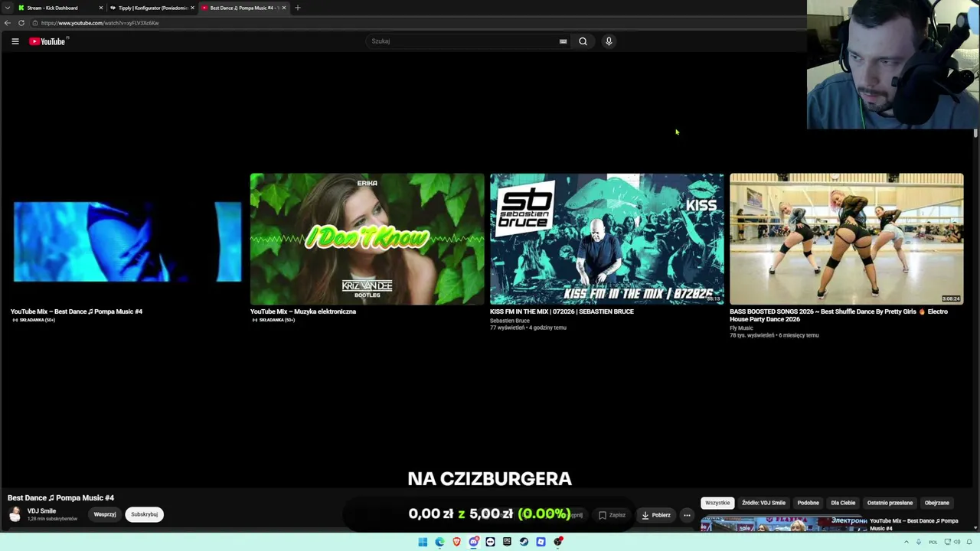Open Steam from the taskbar
Image resolution: width=980 pixels, height=551 pixels.
(524, 542)
